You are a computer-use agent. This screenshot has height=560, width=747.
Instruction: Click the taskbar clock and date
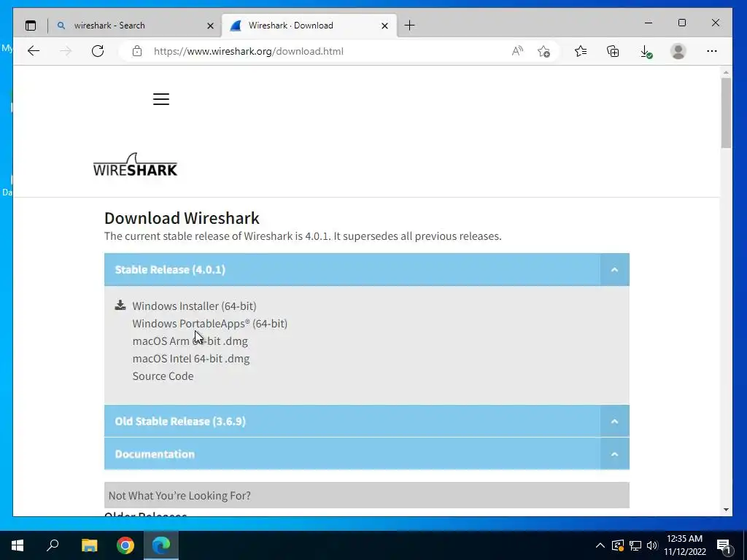pos(684,545)
